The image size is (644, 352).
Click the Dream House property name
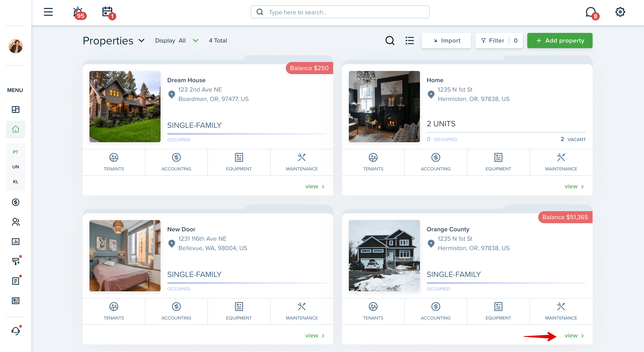186,80
